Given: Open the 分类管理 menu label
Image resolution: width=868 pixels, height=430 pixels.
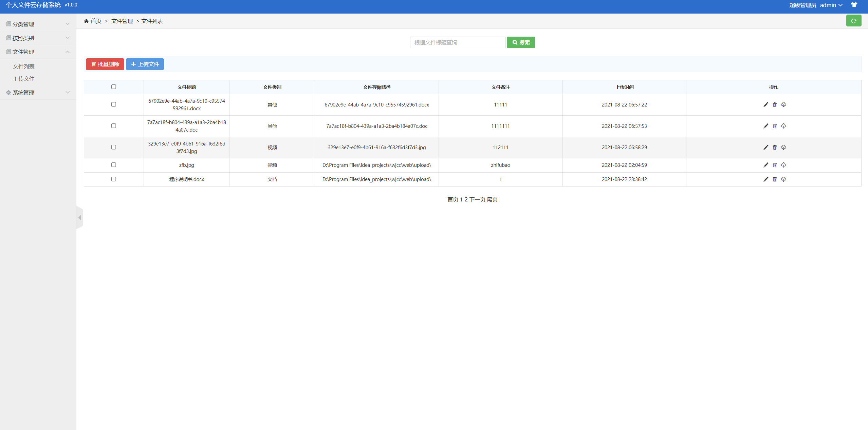Looking at the screenshot, I should 23,24.
